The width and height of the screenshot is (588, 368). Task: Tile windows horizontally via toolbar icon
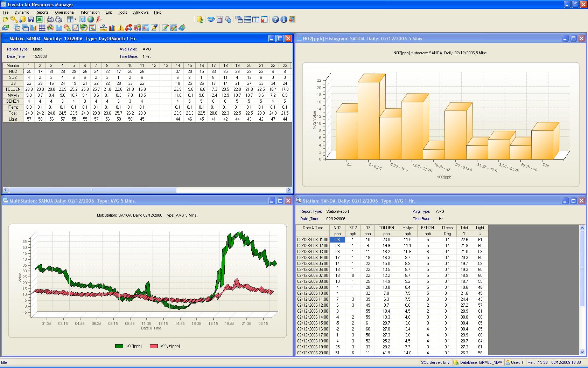[247, 20]
